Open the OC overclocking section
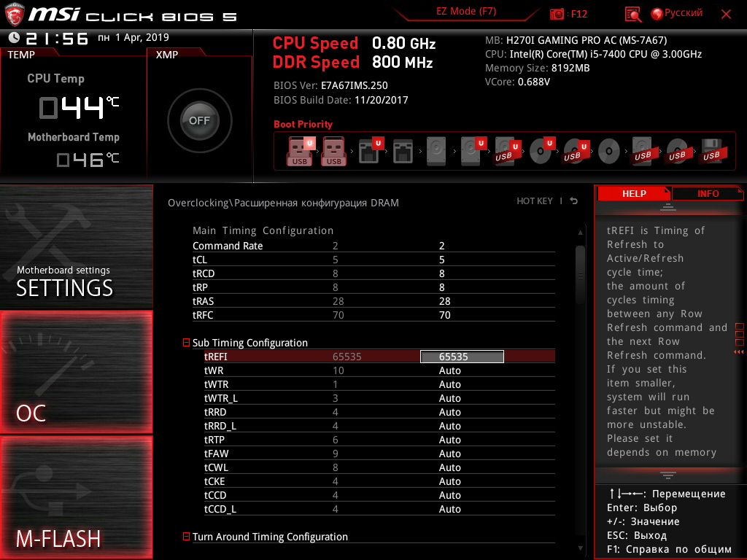This screenshot has height=560, width=747. point(76,373)
